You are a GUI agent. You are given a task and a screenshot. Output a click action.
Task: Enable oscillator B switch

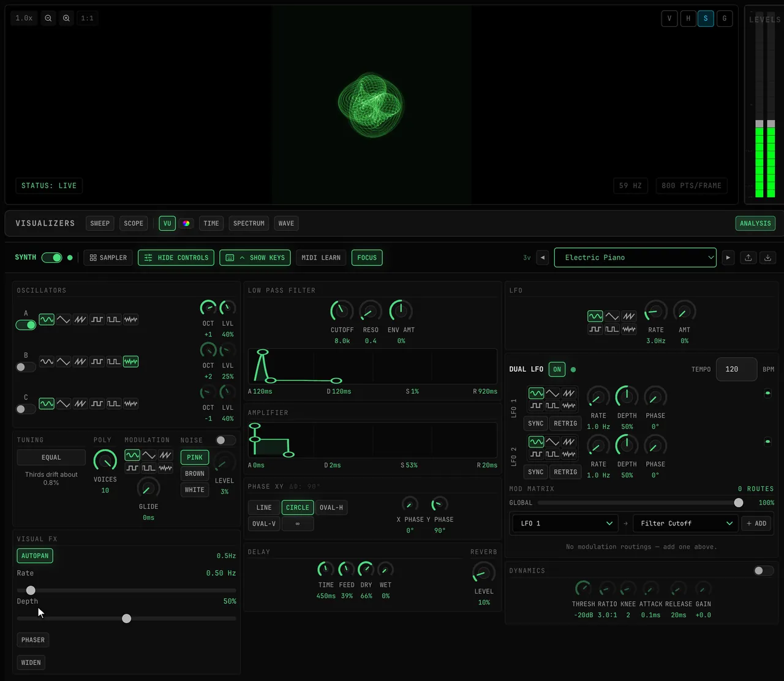[x=26, y=367]
